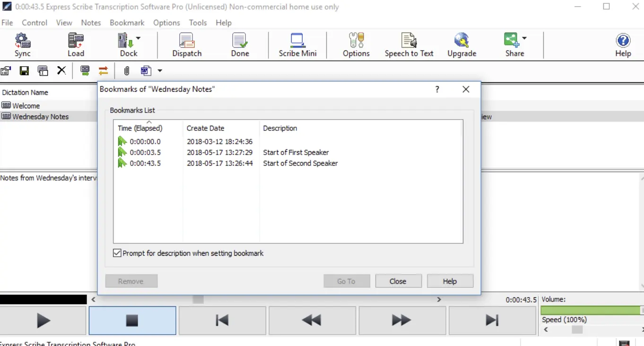Click the Sync toolbar icon

(22, 45)
